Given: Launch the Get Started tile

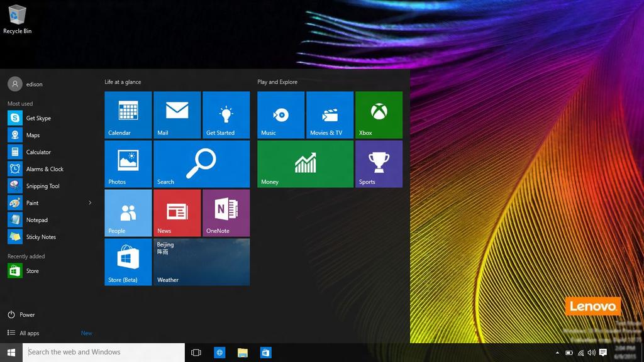Looking at the screenshot, I should pyautogui.click(x=226, y=115).
